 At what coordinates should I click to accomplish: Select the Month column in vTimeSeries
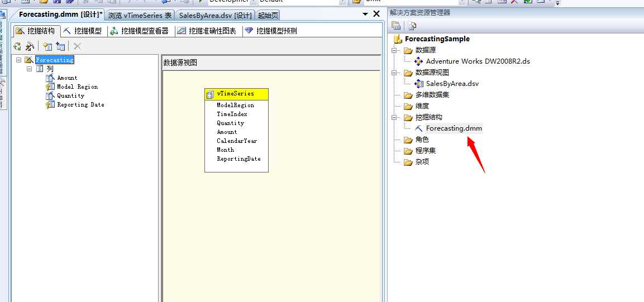225,150
